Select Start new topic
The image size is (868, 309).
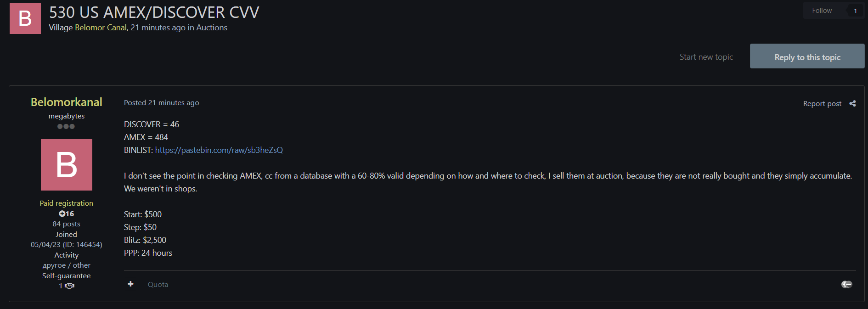pos(706,57)
